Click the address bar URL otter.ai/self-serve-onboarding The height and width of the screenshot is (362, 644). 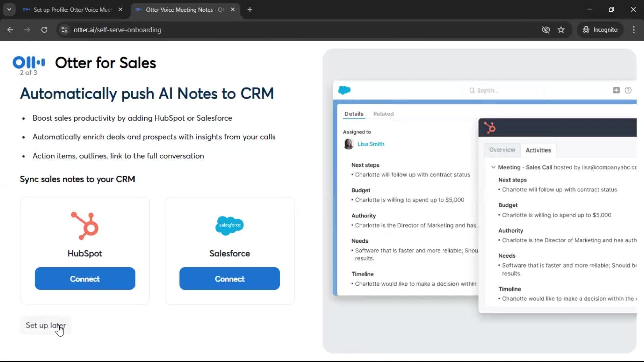click(x=117, y=29)
